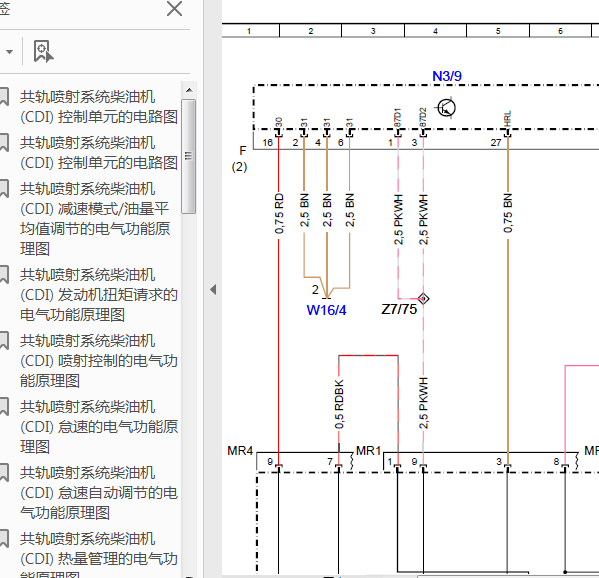Click the find current bookmark icon
The height and width of the screenshot is (578, 599).
point(43,51)
